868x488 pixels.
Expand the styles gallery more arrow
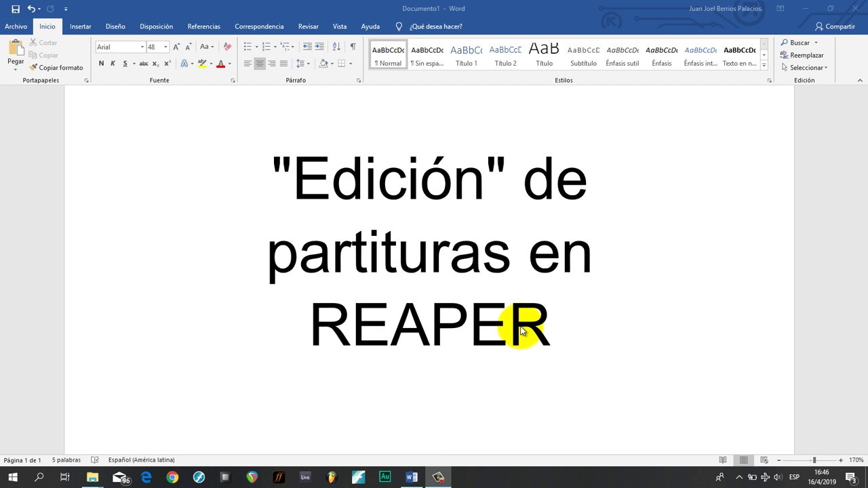click(764, 65)
